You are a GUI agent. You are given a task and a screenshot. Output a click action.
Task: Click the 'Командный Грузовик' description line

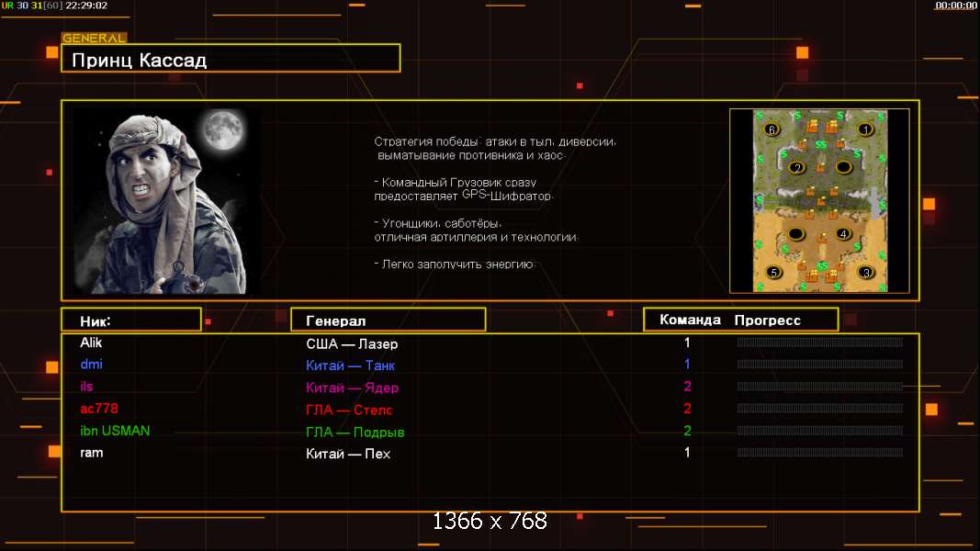pyautogui.click(x=463, y=189)
